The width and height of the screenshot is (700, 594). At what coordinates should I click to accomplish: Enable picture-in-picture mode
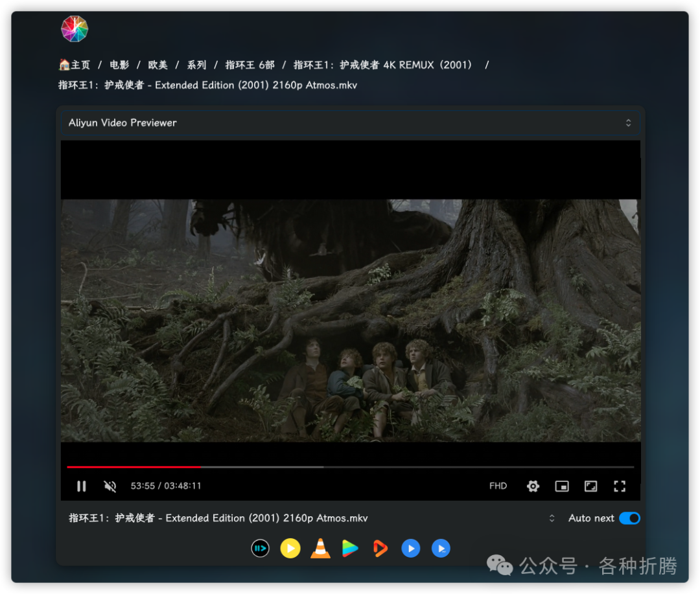562,486
